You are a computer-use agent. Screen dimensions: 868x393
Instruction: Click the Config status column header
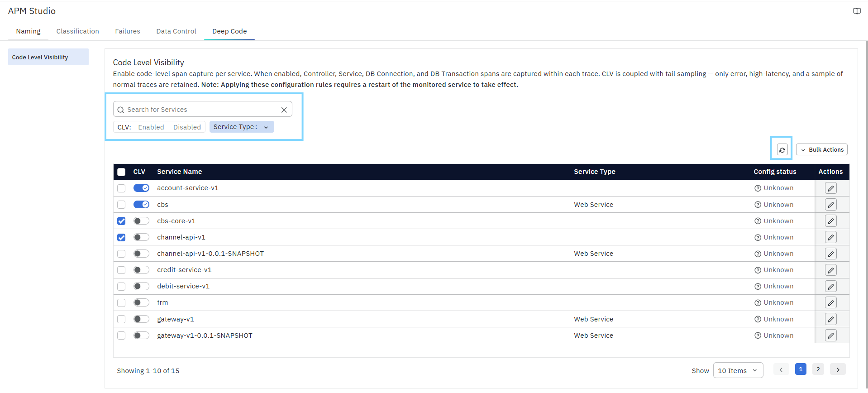pos(775,172)
